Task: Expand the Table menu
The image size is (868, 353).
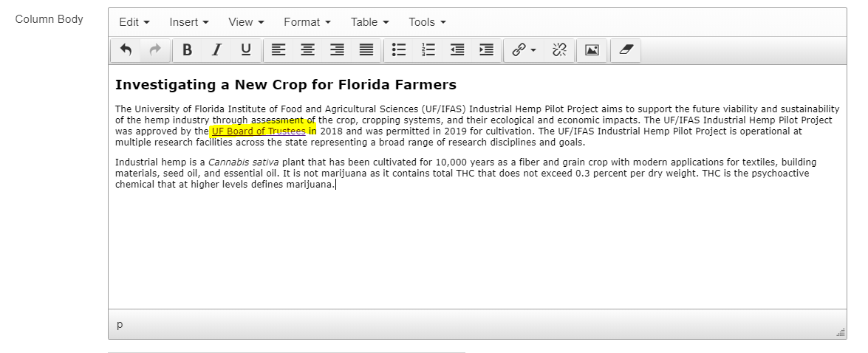Action: (x=369, y=22)
